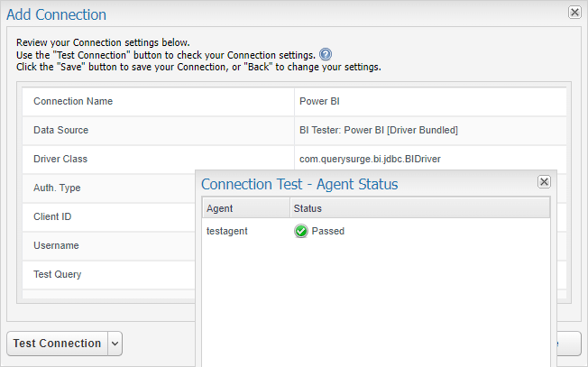Click the BI Tester Power BI data source value

[x=379, y=130]
